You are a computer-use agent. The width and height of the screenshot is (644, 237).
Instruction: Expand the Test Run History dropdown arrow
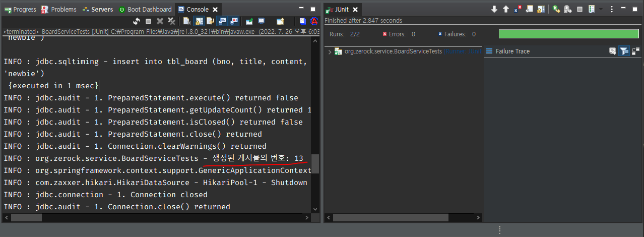601,9
